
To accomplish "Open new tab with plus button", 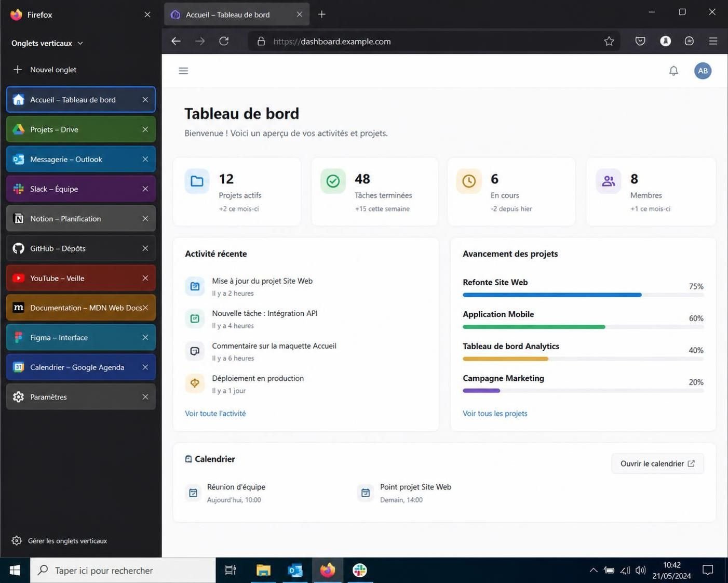I will click(322, 15).
